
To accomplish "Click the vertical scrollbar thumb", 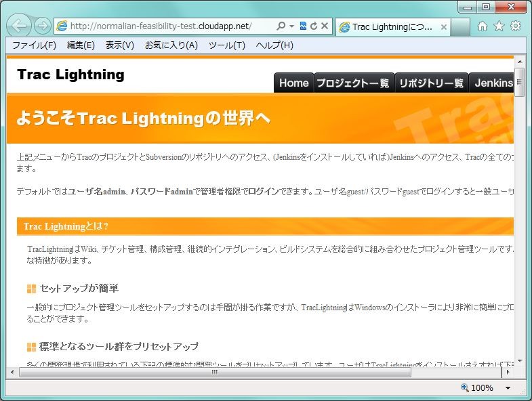I will pos(519,82).
